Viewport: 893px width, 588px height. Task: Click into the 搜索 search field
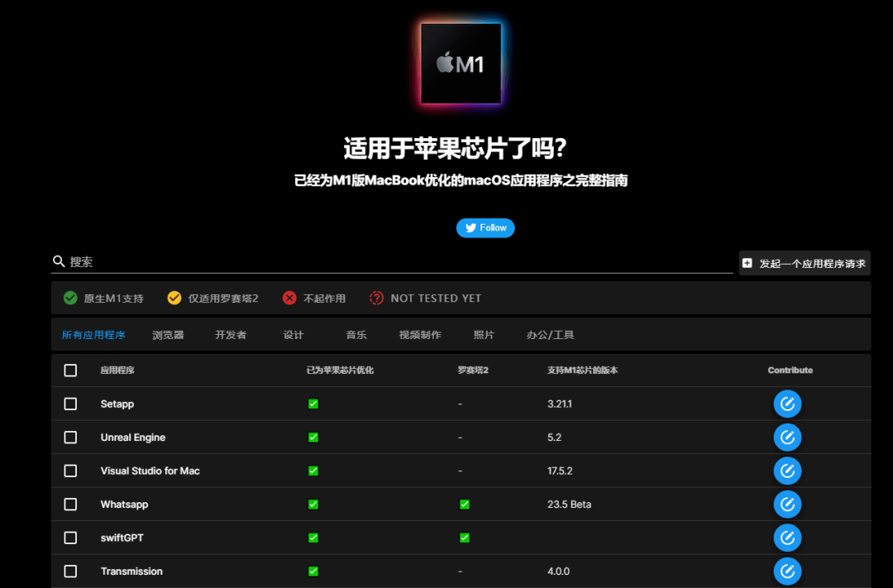click(x=397, y=261)
